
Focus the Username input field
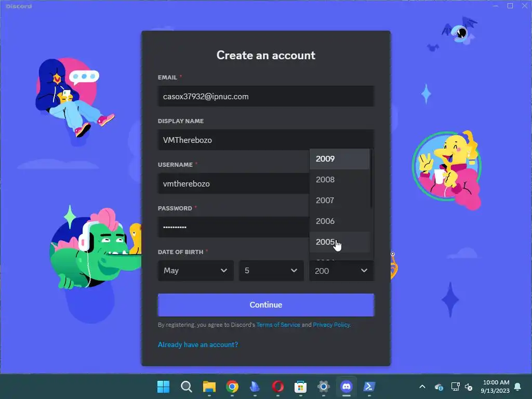pos(233,183)
